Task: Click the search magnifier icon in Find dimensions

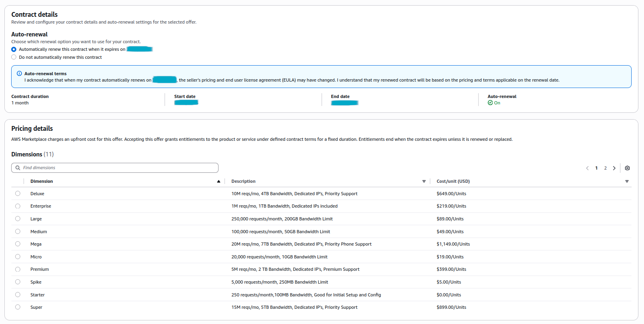Action: (18, 168)
